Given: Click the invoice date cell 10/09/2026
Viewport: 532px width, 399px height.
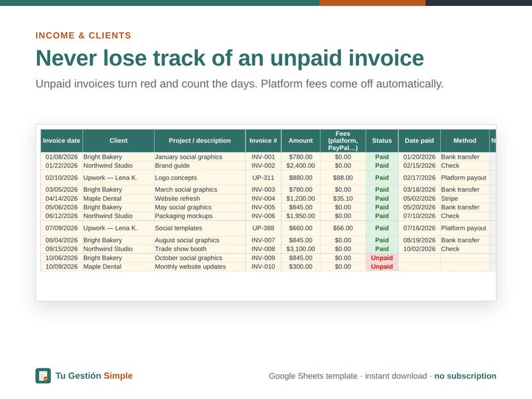Looking at the screenshot, I should 62,267.
